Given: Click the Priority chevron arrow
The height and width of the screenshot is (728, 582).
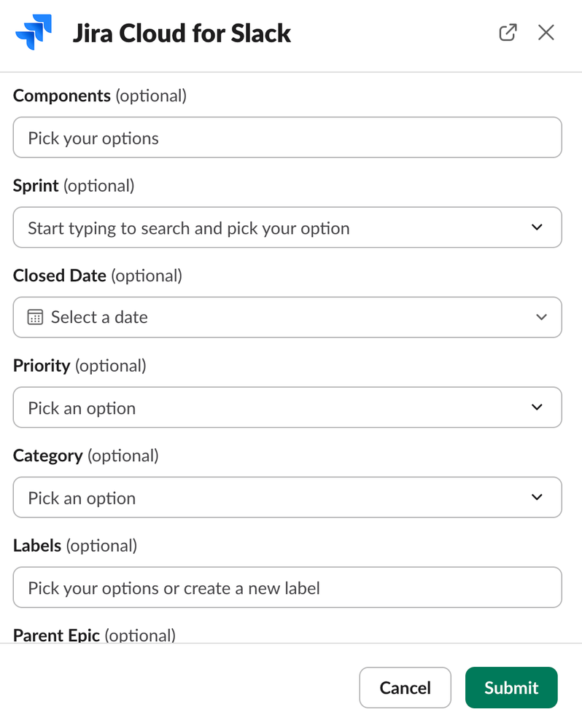Looking at the screenshot, I should pos(538,407).
